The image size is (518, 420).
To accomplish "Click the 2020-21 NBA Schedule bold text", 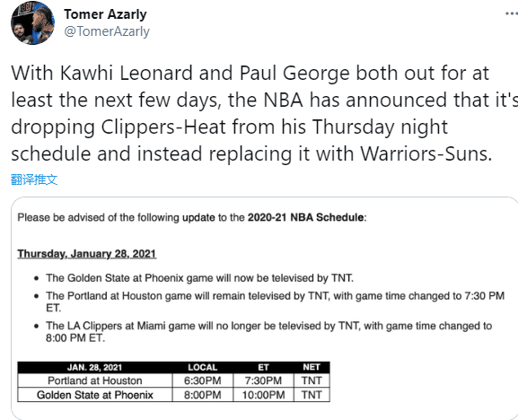I will pyautogui.click(x=305, y=217).
